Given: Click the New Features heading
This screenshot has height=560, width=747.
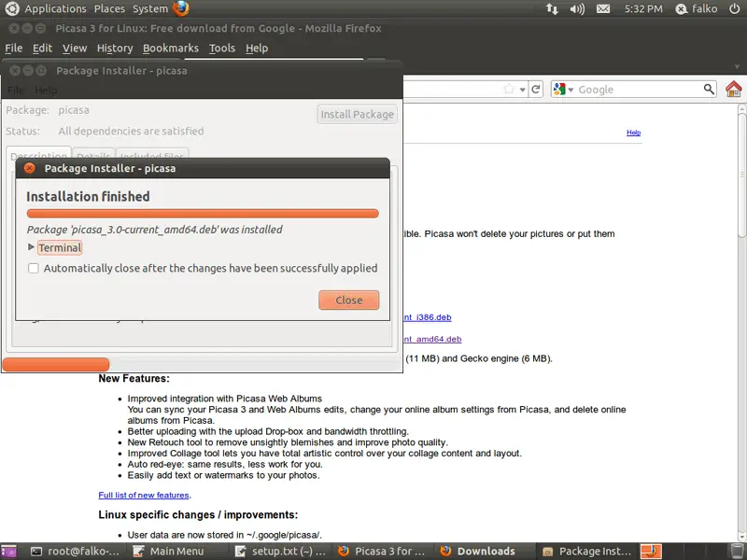Looking at the screenshot, I should tap(134, 379).
